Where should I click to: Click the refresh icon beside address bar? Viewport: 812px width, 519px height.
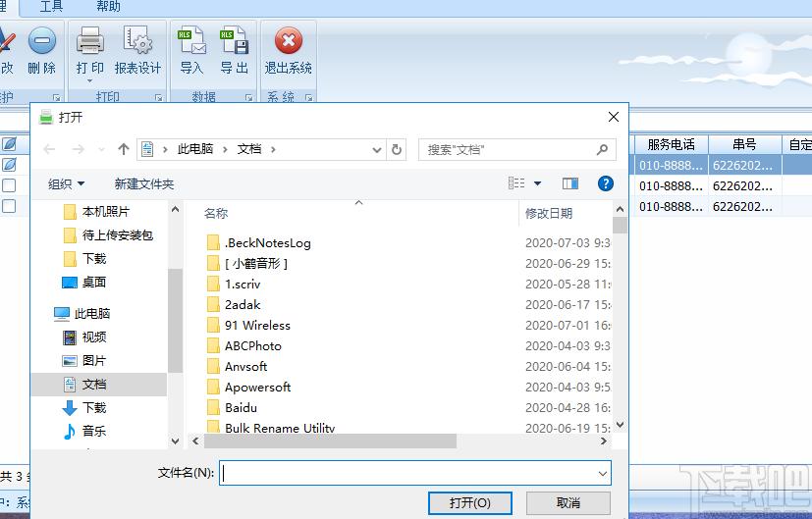tap(397, 149)
